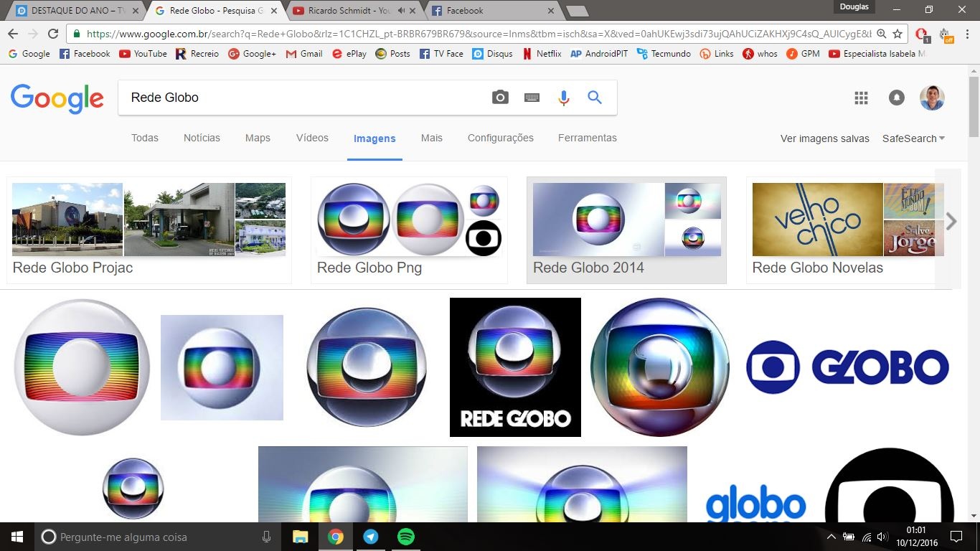Viewport: 980px width, 551px height.
Task: Open the Netflix bookmark
Action: point(542,54)
